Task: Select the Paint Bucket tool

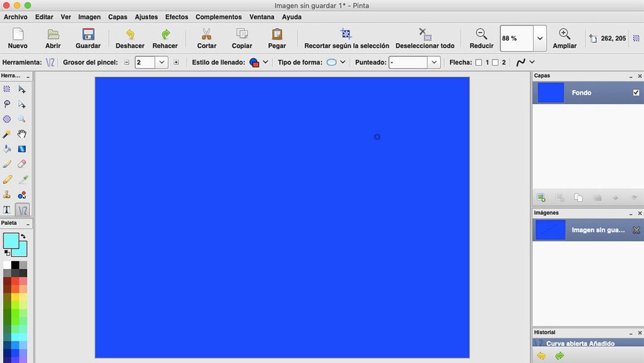Action: point(6,149)
